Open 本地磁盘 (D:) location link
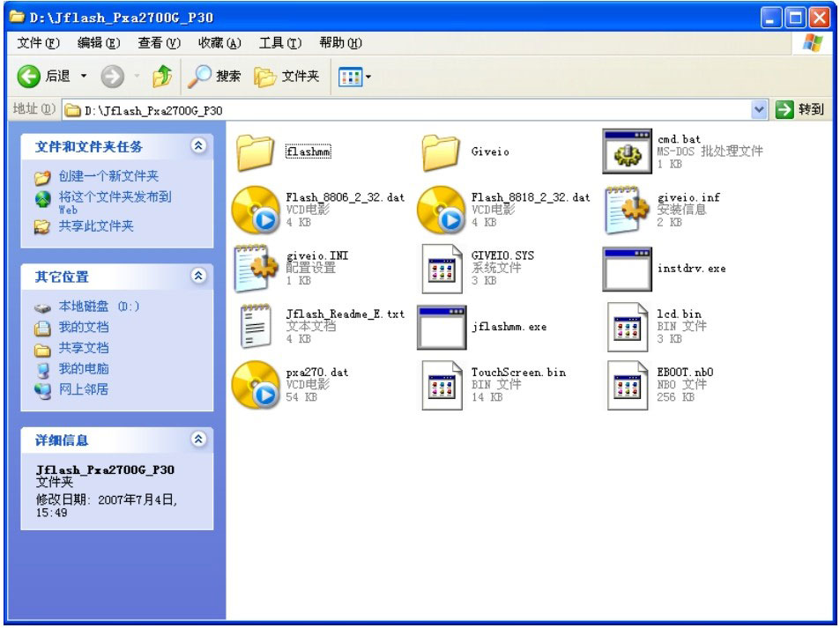This screenshot has height=628, width=840. tap(99, 307)
